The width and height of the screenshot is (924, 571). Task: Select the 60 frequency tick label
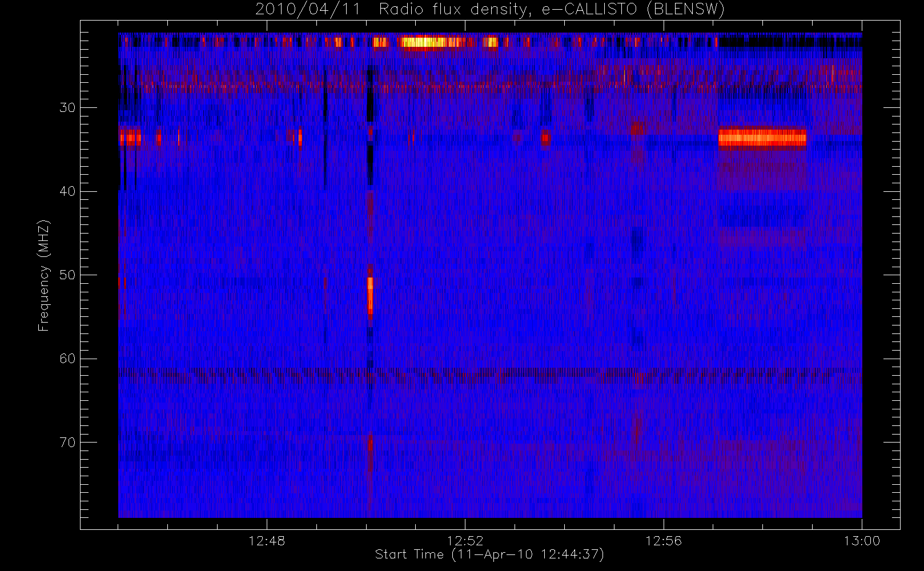pyautogui.click(x=67, y=359)
